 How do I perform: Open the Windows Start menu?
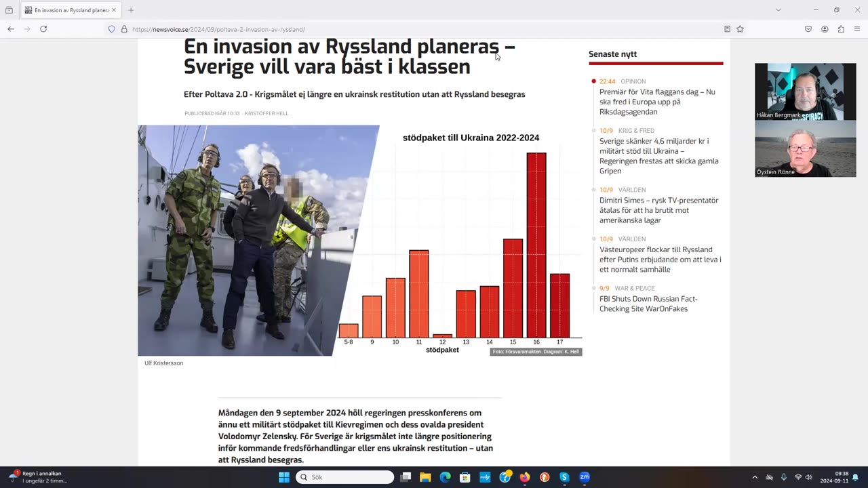[x=284, y=477]
